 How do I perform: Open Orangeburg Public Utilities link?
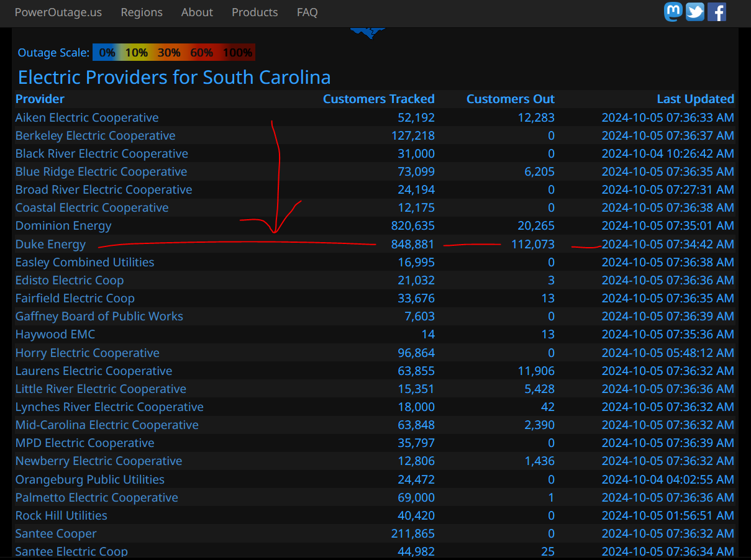click(90, 479)
